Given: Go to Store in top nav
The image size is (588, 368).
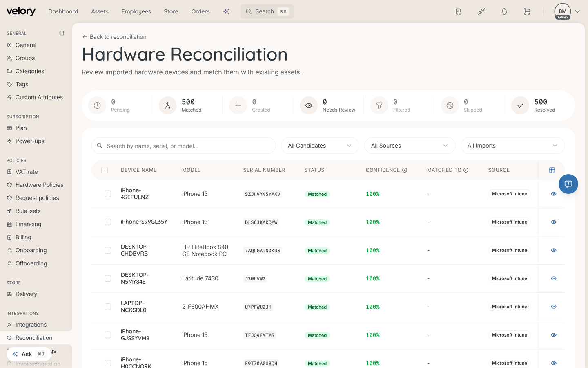Looking at the screenshot, I should (x=171, y=11).
